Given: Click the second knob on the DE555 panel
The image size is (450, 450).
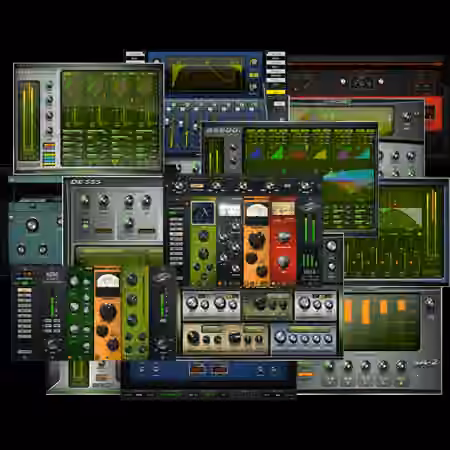Looking at the screenshot, I should (104, 200).
